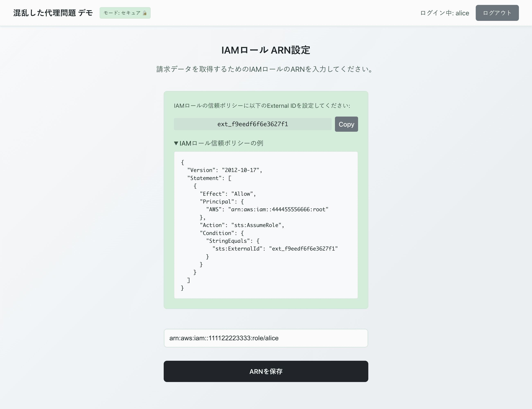Collapse the IAMロール信頼ポリシーの例 disclosure triangle
This screenshot has height=409, width=532.
(176, 143)
